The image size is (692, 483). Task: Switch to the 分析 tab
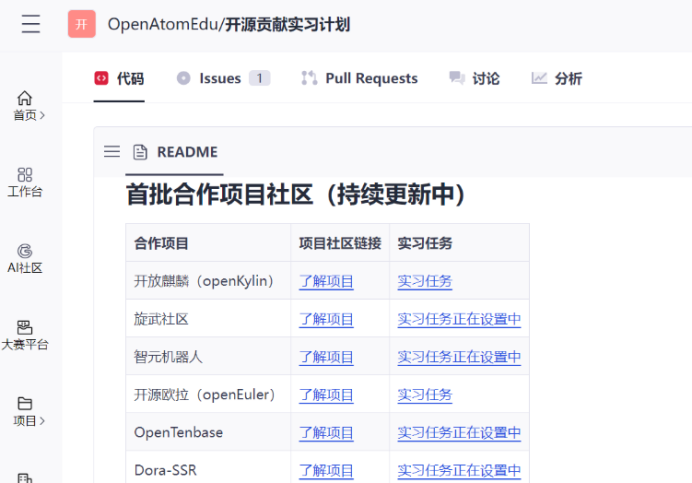click(557, 79)
